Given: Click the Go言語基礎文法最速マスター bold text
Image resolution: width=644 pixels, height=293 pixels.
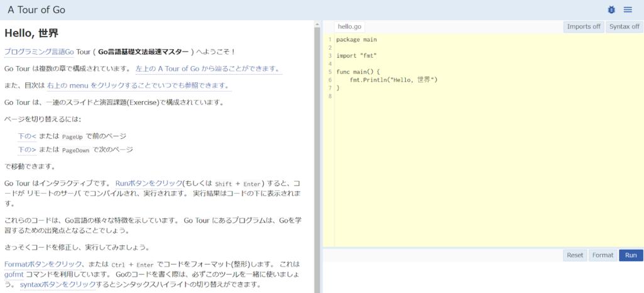Looking at the screenshot, I should coord(143,52).
